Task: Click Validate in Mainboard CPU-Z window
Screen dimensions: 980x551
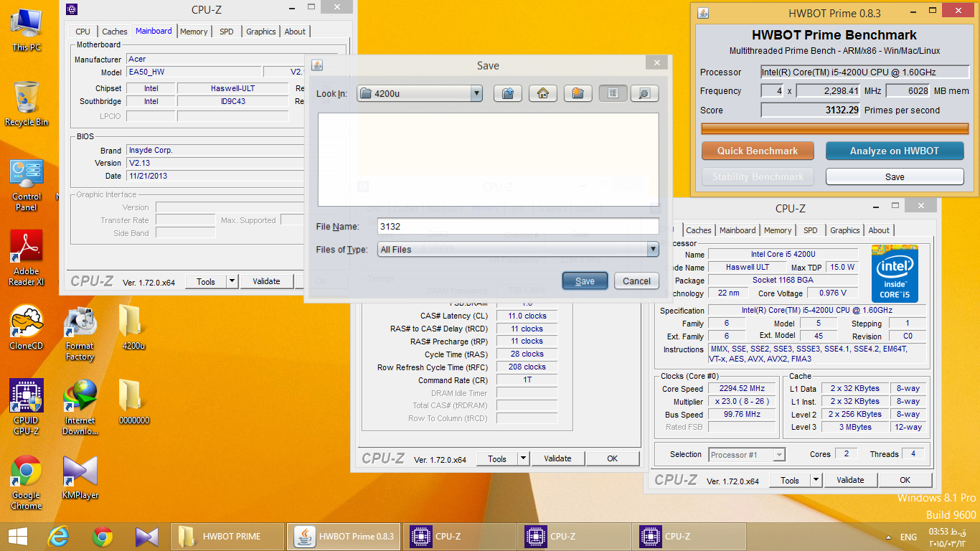Action: 267,281
